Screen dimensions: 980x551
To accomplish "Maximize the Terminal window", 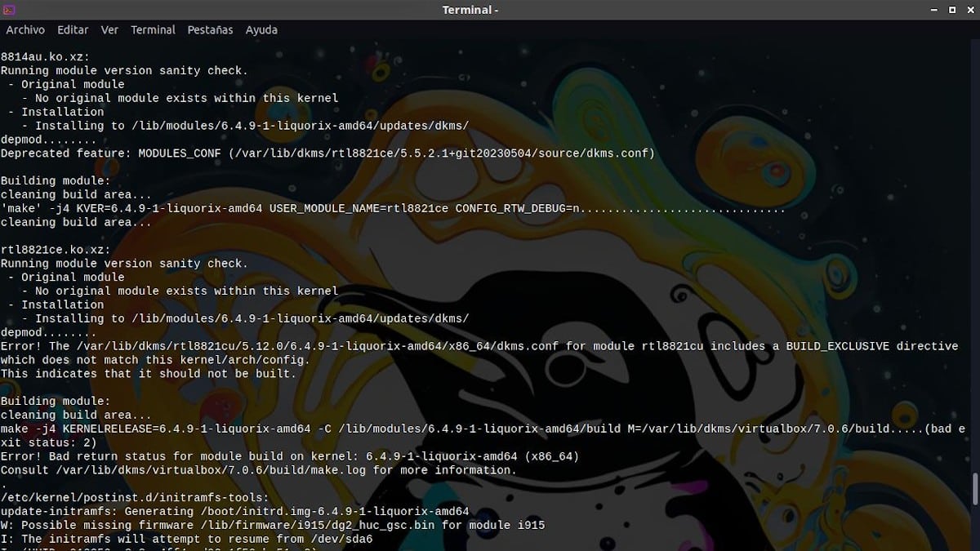I will (x=952, y=10).
